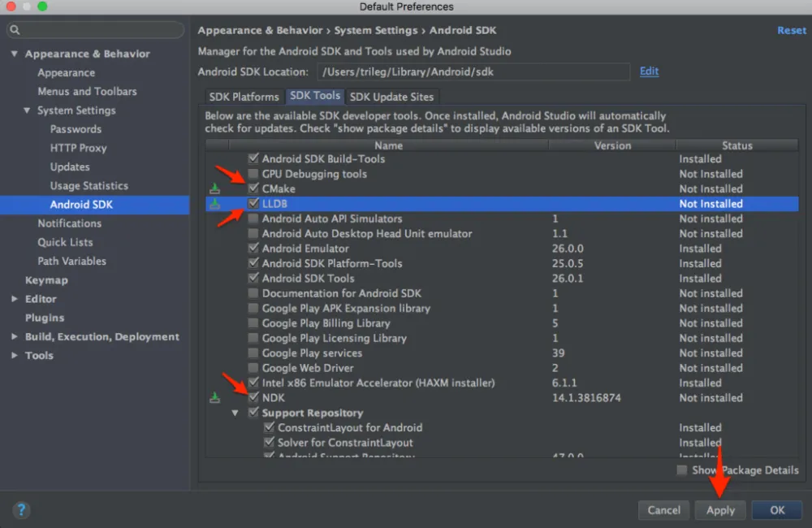Click the download icon next to CMake

tap(214, 189)
